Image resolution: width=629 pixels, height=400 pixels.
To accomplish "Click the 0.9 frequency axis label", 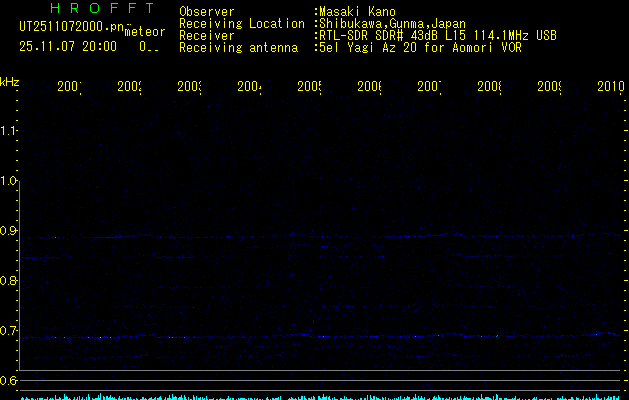I will (x=9, y=231).
